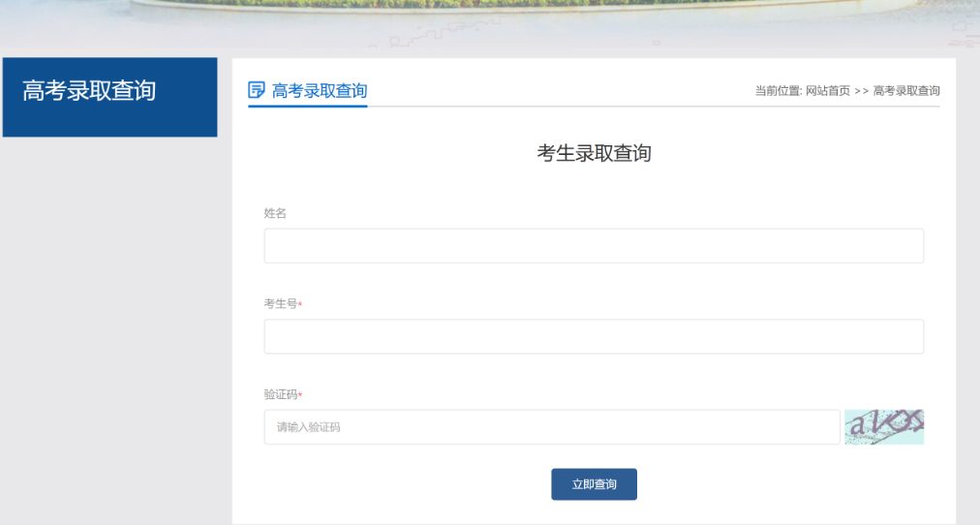Viewport: 980px width, 525px height.
Task: Refresh the captcha image
Action: pos(884,427)
